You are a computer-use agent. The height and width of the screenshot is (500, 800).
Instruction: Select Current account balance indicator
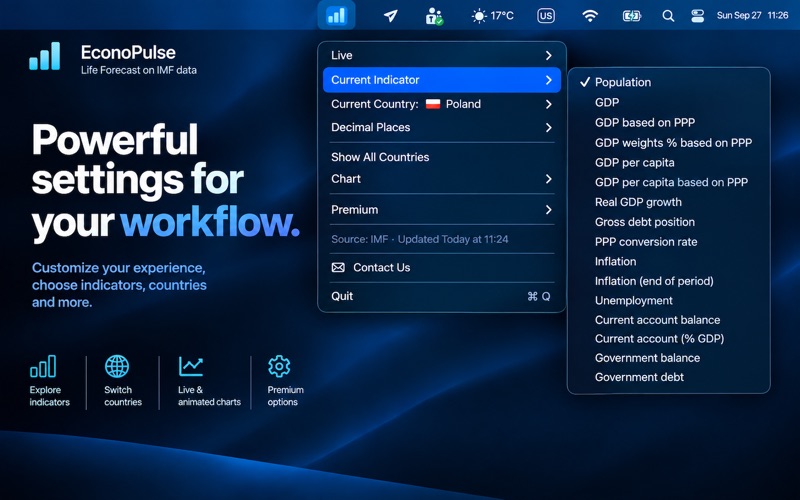click(668, 320)
